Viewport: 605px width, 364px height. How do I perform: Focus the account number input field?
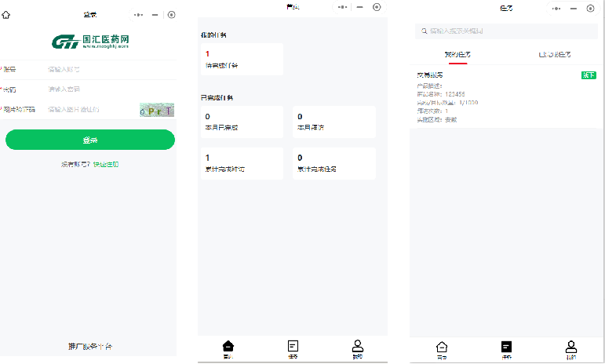pos(102,69)
